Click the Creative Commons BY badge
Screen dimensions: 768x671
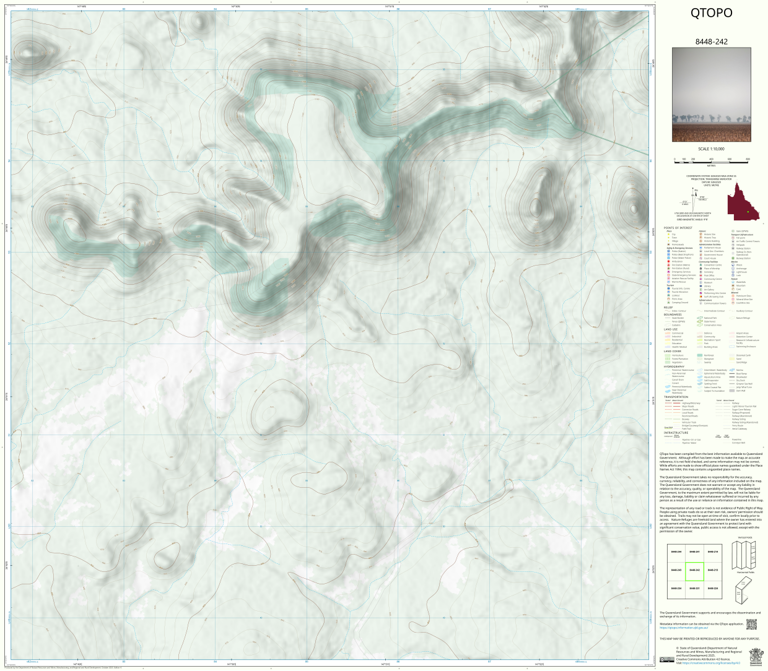coord(666,659)
